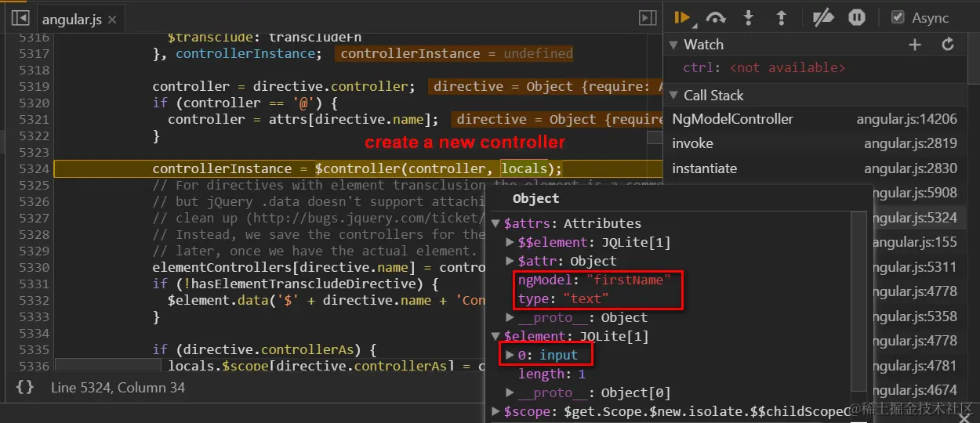The image size is (980, 423).
Task: Expand the $$element JQLite[1] node
Action: pyautogui.click(x=510, y=243)
